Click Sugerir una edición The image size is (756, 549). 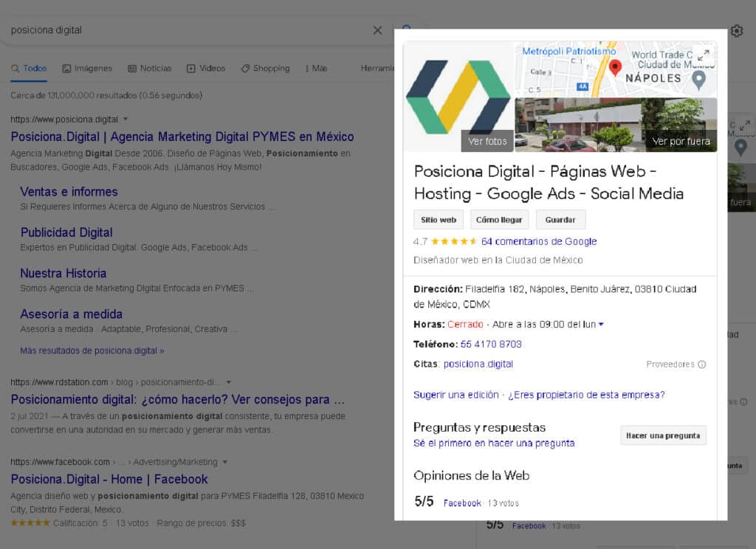[x=456, y=395]
